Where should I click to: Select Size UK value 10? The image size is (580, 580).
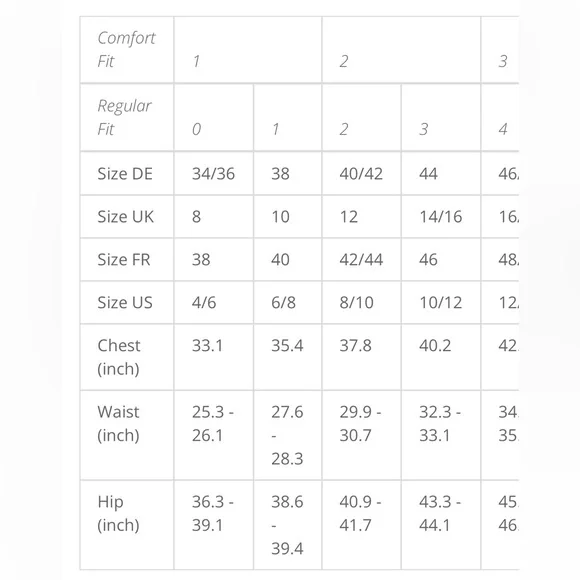click(280, 216)
